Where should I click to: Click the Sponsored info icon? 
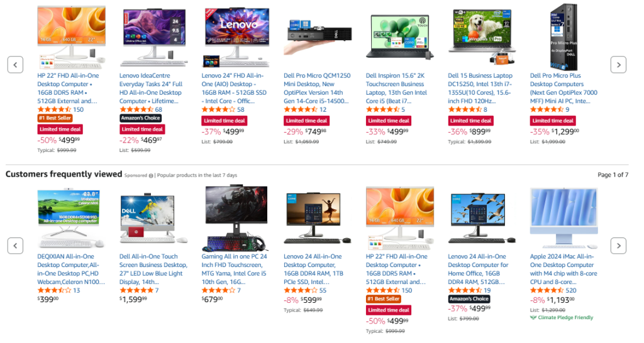click(151, 176)
